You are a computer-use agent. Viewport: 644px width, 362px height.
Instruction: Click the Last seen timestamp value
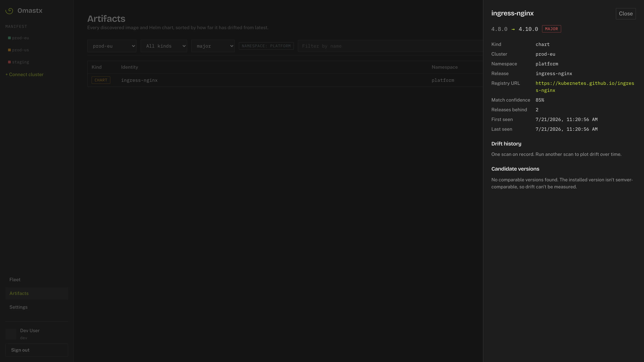(567, 129)
